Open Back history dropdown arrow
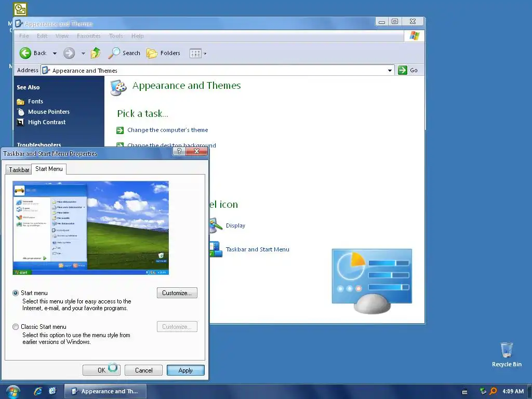Viewport: 532px width, 399px height. tap(55, 54)
